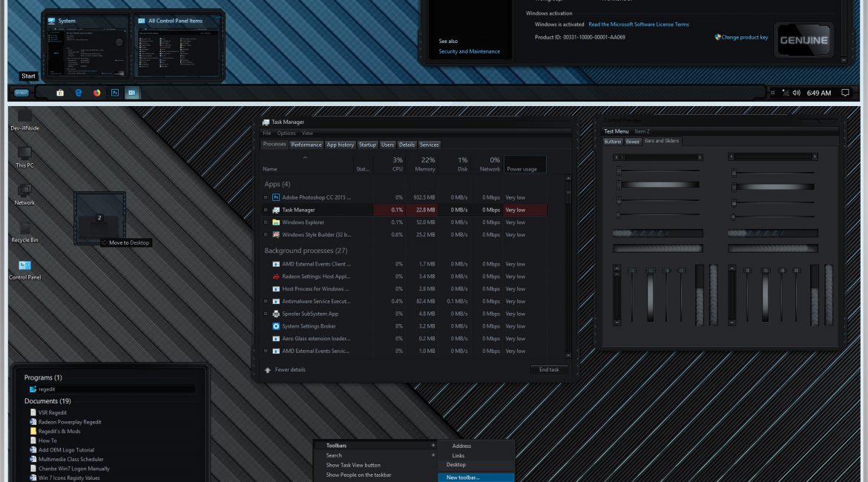Open the Security and Maintenance link

point(470,51)
